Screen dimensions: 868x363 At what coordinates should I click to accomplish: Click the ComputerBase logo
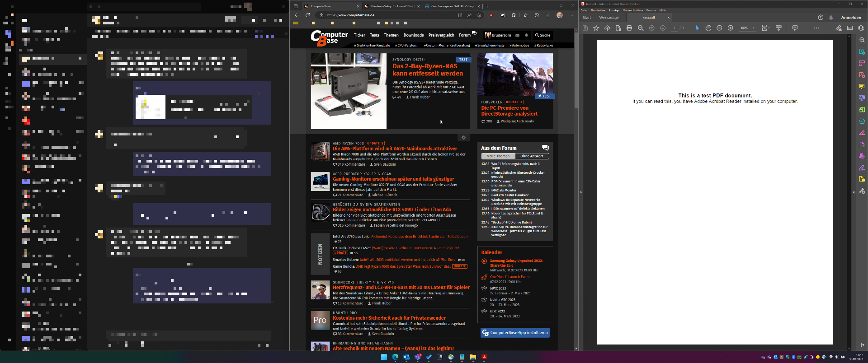tap(329, 38)
